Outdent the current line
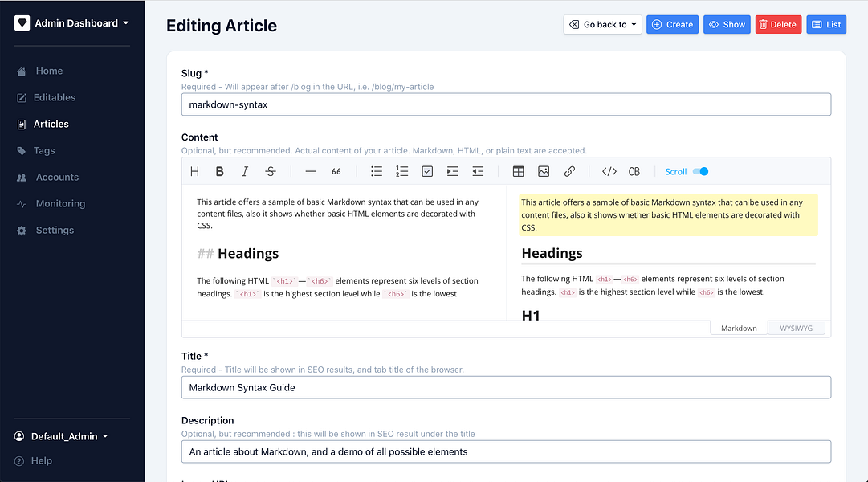Image resolution: width=868 pixels, height=482 pixels. click(x=478, y=172)
